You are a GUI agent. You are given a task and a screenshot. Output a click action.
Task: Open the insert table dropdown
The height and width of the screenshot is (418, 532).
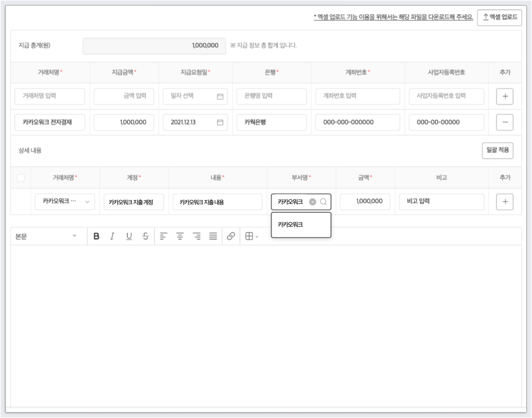[x=252, y=236]
